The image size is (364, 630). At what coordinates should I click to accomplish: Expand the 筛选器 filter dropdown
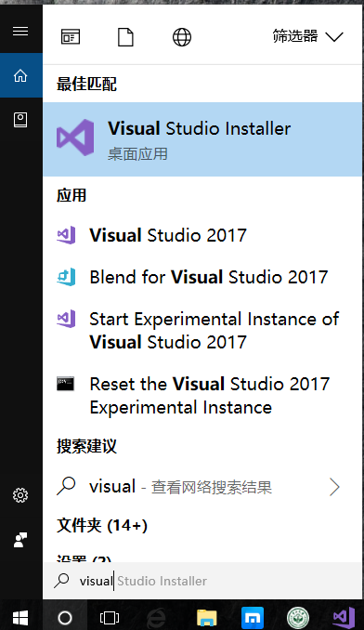pos(307,36)
